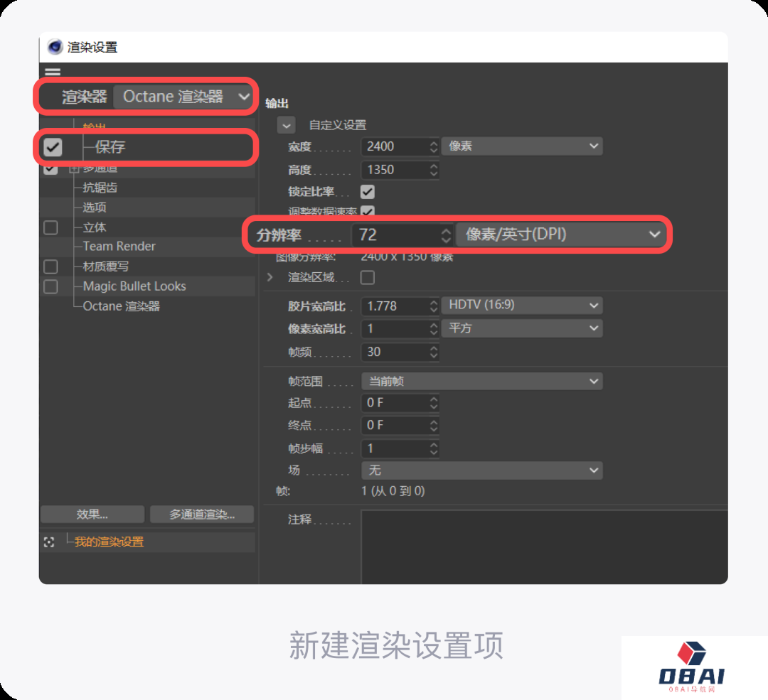Toggle the 保存 checkbox

point(53,147)
